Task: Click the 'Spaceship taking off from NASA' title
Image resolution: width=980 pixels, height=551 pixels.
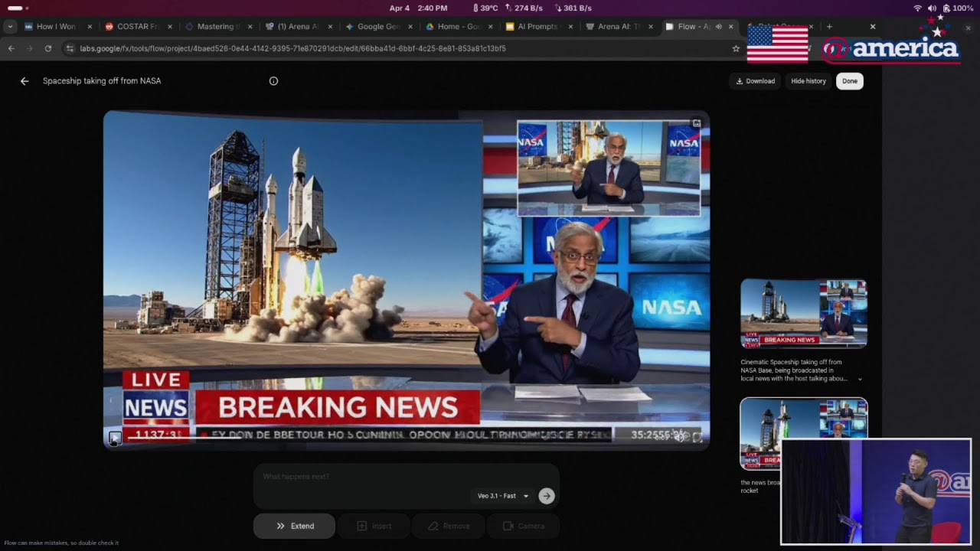Action: [102, 81]
